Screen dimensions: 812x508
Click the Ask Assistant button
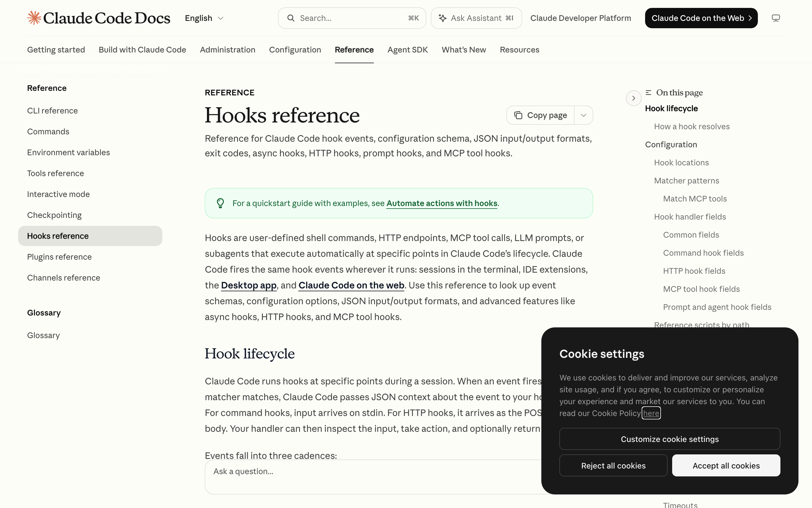tap(476, 18)
